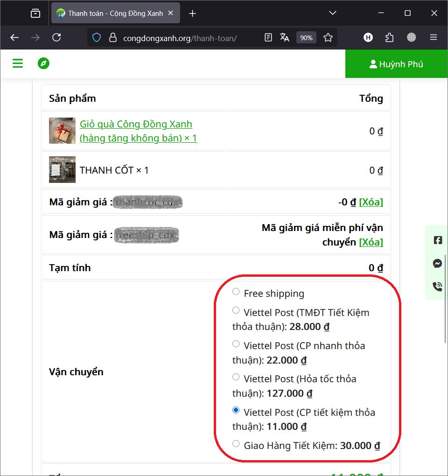Select Viettel Post Hỏa tốc 127.000 đ
This screenshot has height=476, width=448.
click(236, 377)
